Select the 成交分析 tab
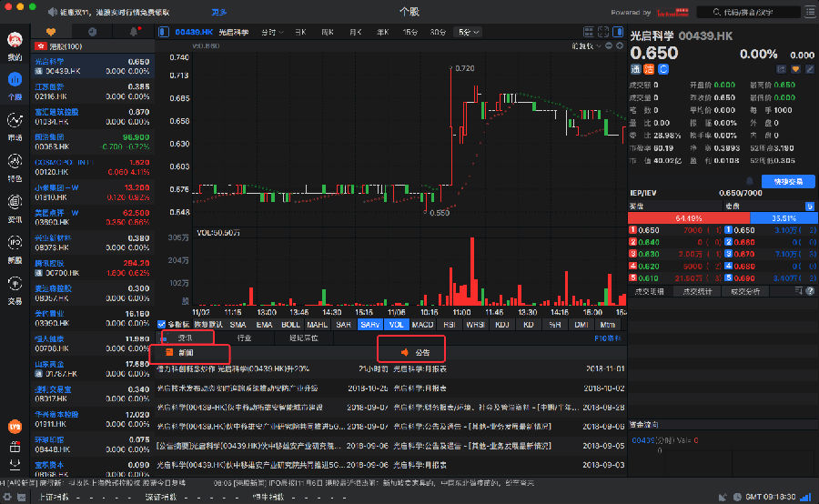 (x=745, y=291)
